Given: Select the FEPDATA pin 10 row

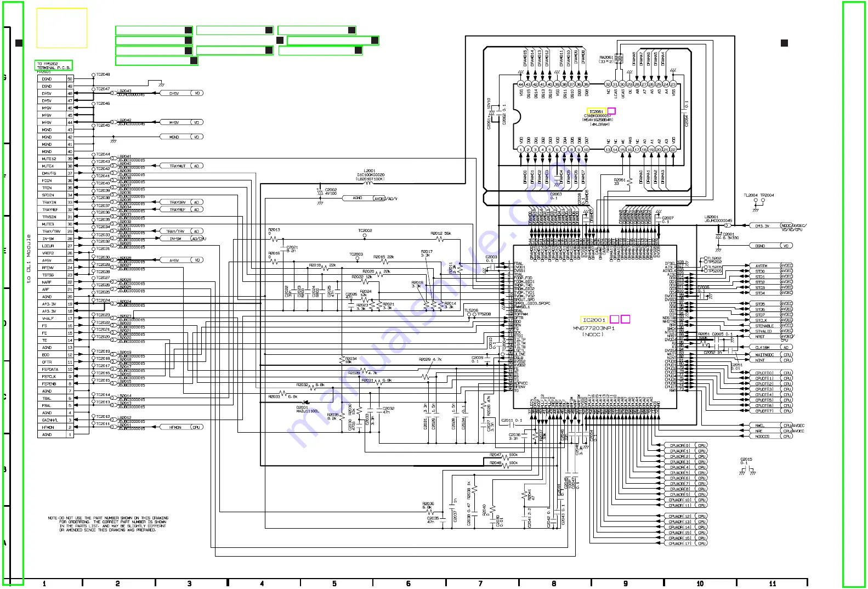Looking at the screenshot, I should point(55,369).
